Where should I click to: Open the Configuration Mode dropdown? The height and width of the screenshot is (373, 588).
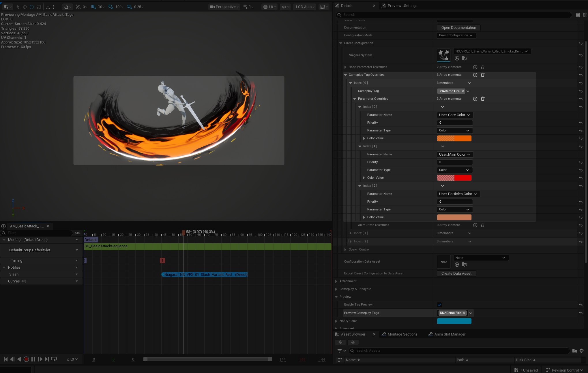(x=456, y=35)
